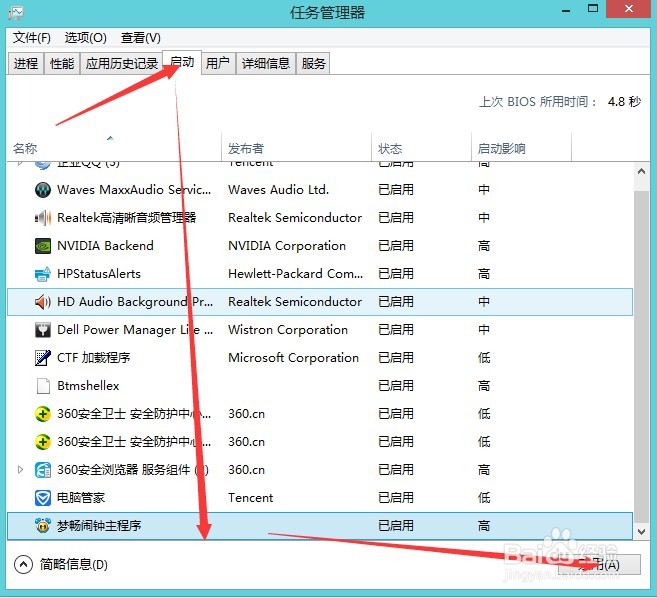Image resolution: width=657 pixels, height=598 pixels.
Task: Select the Realtek高清晰音频管理器 row name
Action: click(x=127, y=218)
